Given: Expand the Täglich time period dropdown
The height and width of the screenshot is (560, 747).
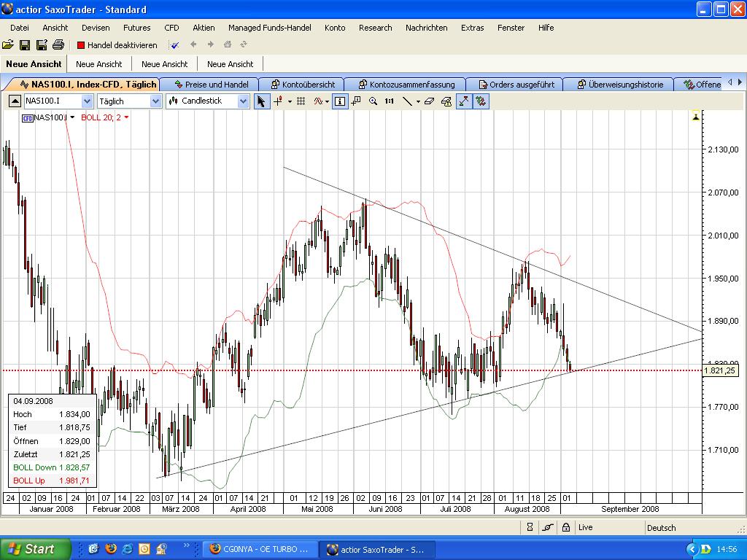Looking at the screenshot, I should coord(155,101).
